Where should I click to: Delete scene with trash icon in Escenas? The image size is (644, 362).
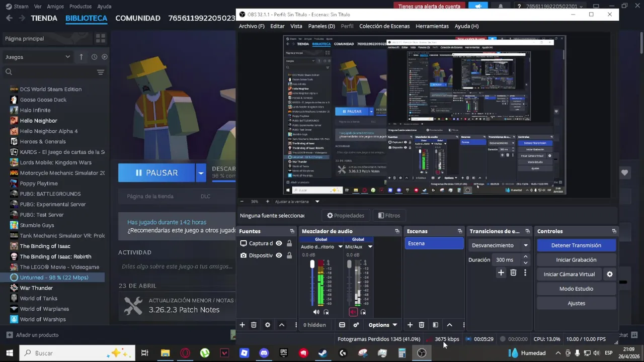[422, 325]
